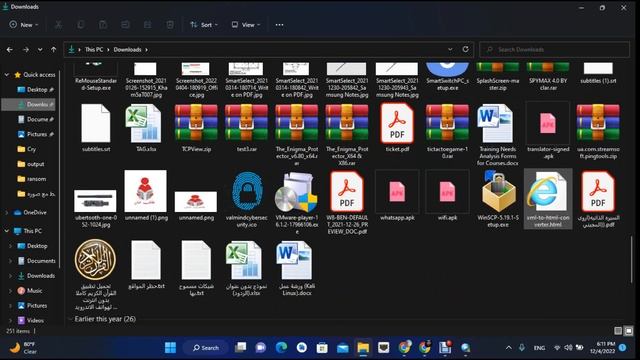The image size is (640, 360).
Task: Collapse the Earlier this year group
Action: click(70, 319)
